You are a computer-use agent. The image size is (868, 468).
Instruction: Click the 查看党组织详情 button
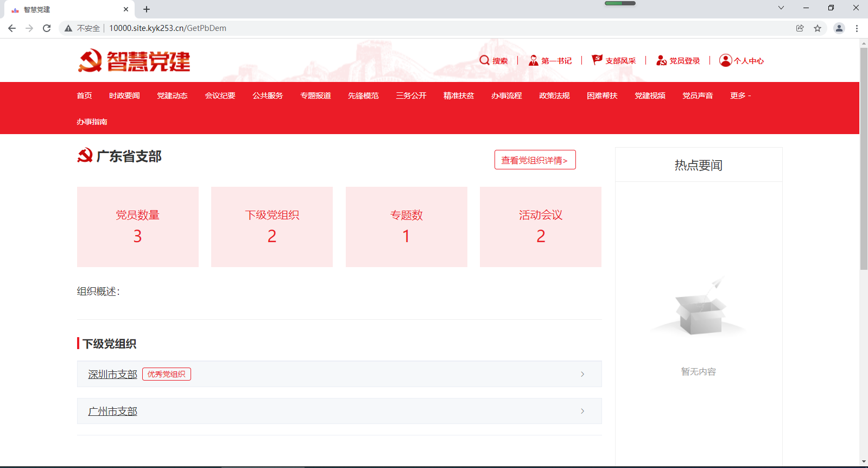point(535,160)
